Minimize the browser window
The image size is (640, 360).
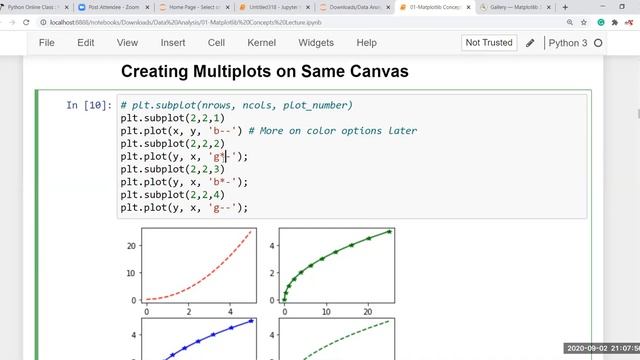point(603,7)
